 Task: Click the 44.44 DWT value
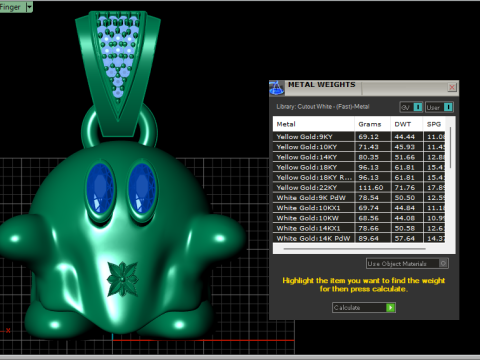[x=405, y=137]
